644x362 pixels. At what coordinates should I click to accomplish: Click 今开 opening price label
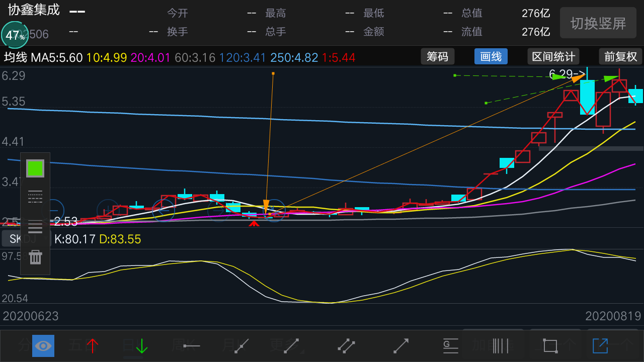point(178,14)
